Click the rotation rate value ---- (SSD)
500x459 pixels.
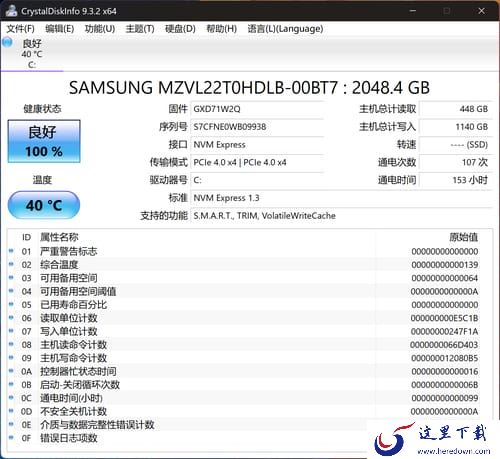tap(455, 145)
